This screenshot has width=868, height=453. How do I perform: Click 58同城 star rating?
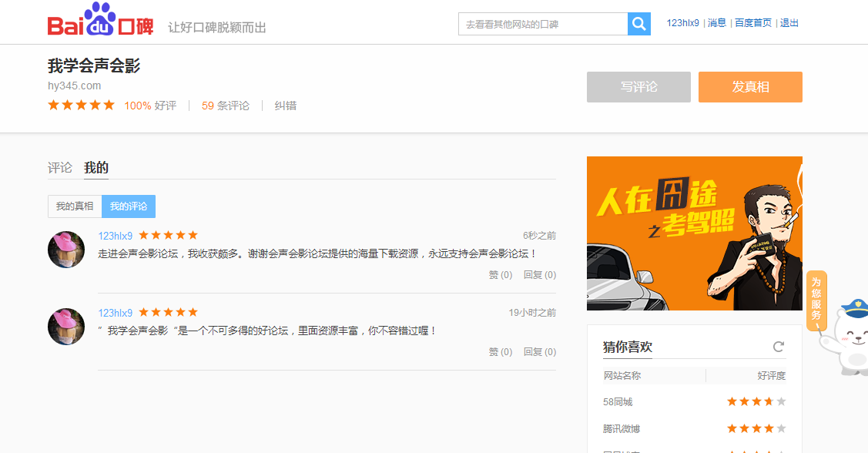pos(756,401)
